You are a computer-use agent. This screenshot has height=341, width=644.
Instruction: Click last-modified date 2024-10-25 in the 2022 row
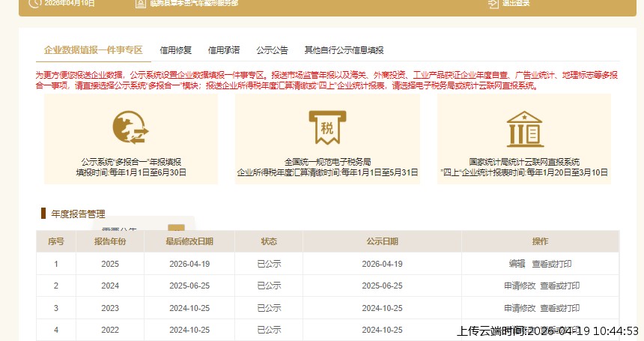(189, 330)
